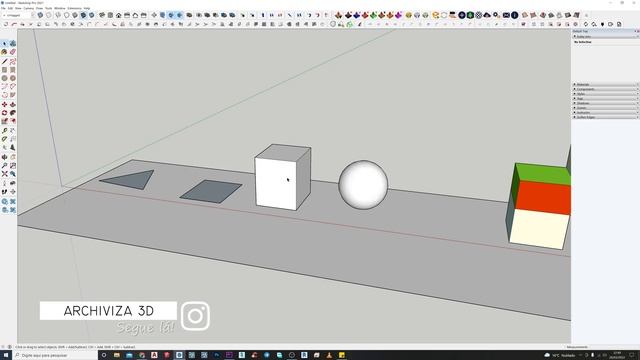Screen dimensions: 640x360
Task: Open the Draw menu
Action: (40, 8)
